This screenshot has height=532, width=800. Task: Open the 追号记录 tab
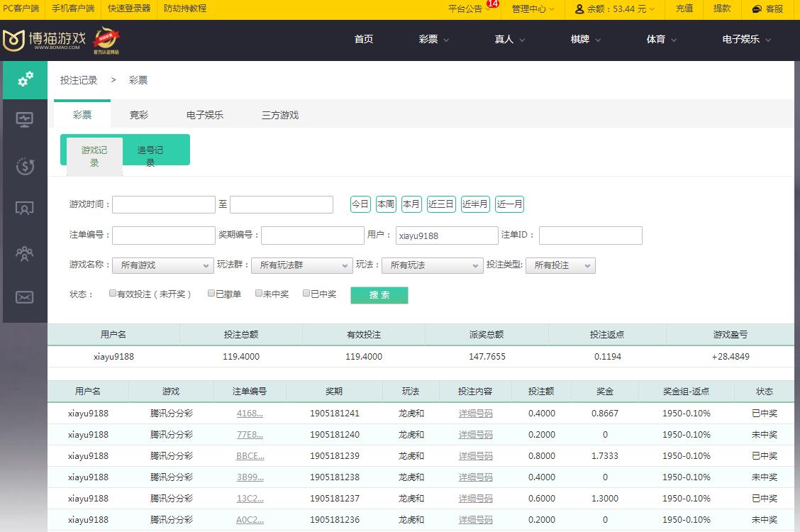coord(150,156)
